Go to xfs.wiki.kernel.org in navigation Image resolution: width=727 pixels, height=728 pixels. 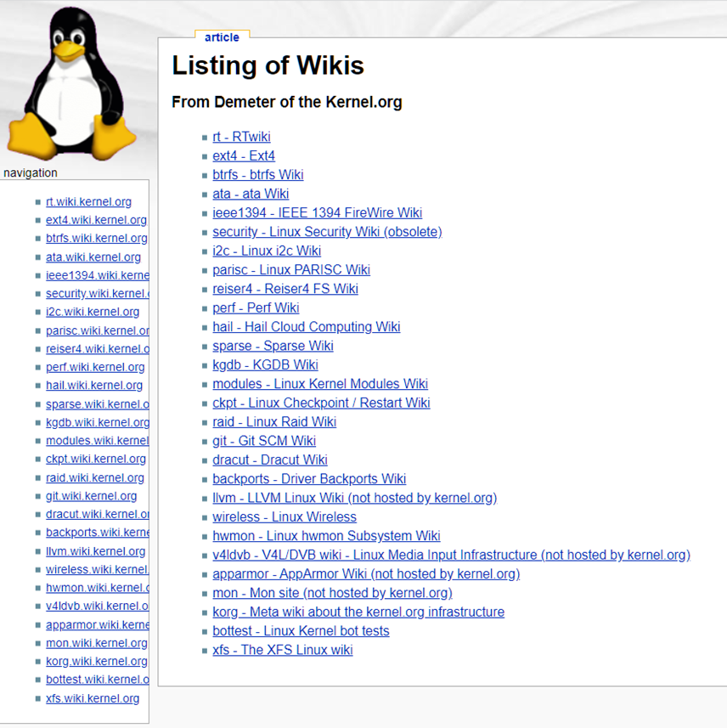[x=93, y=699]
